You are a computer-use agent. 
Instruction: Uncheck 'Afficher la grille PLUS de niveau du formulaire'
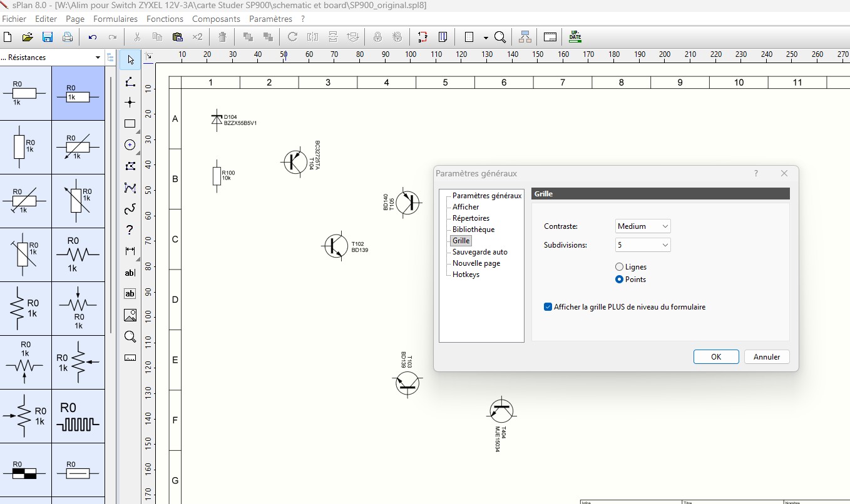point(548,307)
